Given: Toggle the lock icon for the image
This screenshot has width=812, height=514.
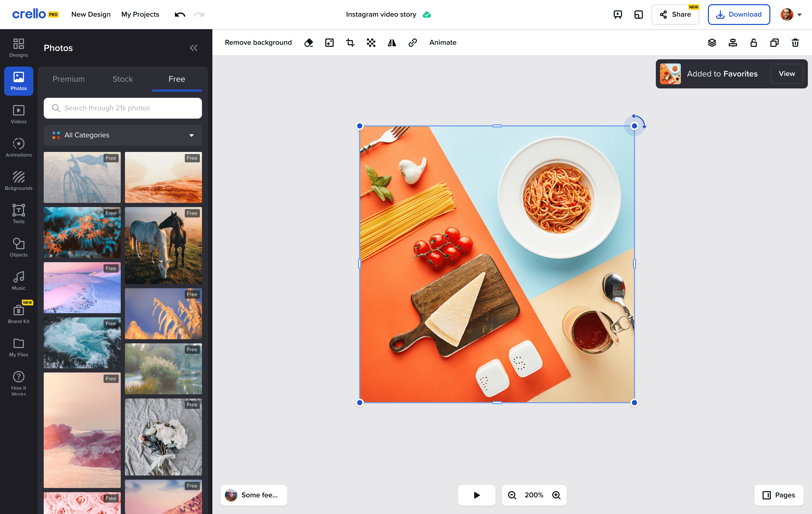Looking at the screenshot, I should [x=753, y=43].
